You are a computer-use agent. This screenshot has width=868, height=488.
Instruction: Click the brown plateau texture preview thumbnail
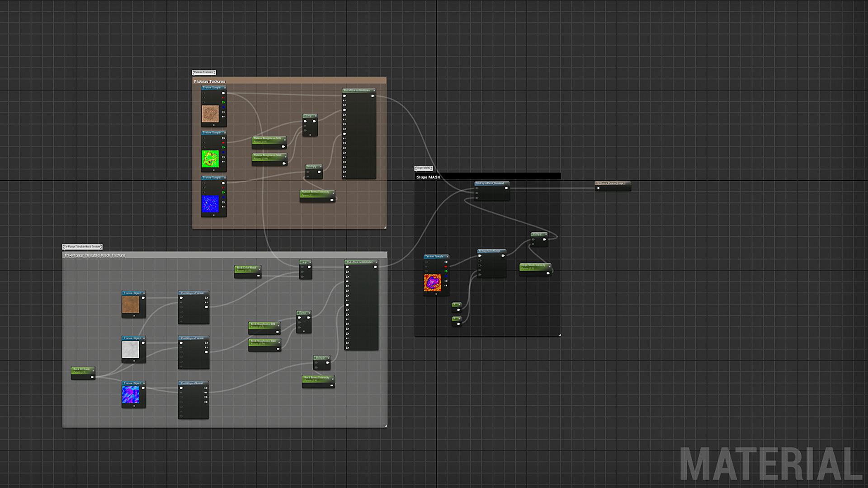pyautogui.click(x=210, y=114)
